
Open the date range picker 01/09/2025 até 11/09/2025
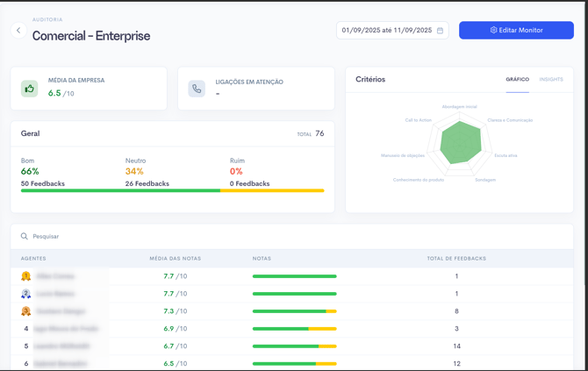387,31
